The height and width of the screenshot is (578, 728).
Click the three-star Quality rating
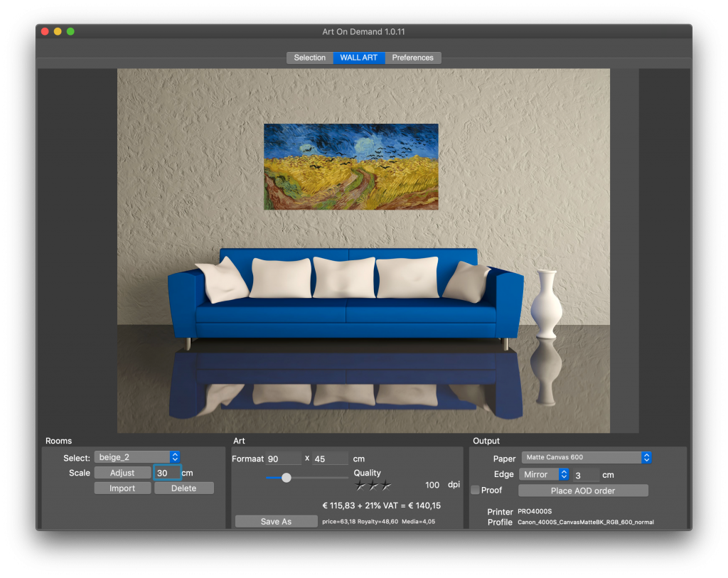pos(373,486)
